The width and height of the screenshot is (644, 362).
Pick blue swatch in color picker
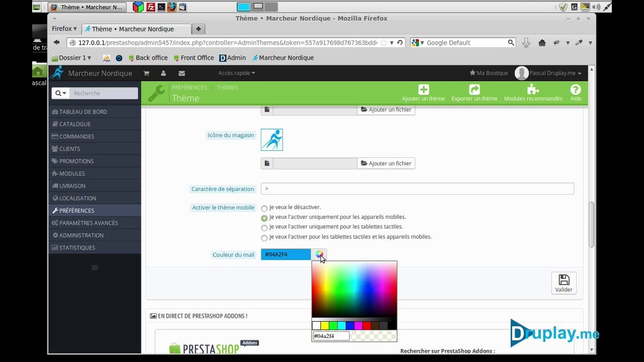[350, 326]
